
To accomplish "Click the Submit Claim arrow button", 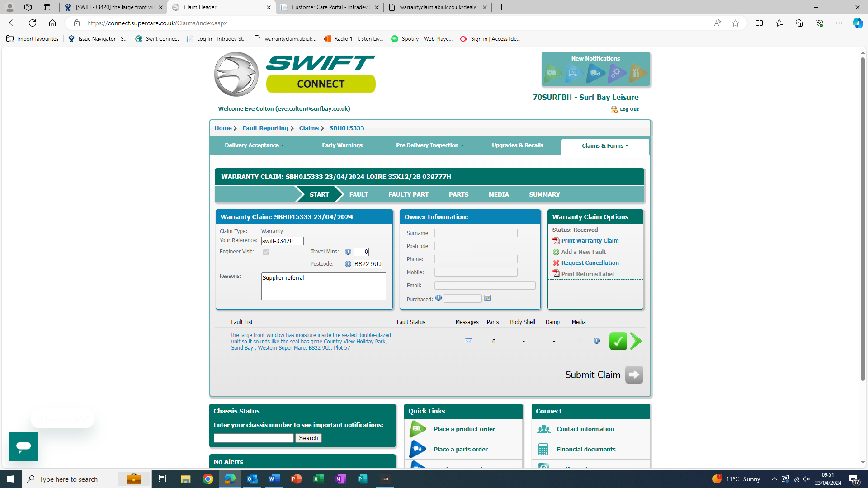I will pos(634,375).
